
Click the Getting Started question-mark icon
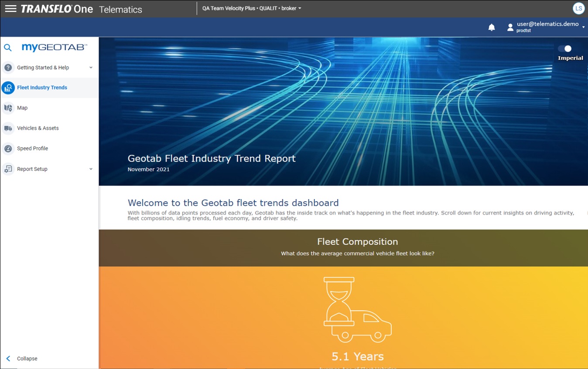point(8,68)
